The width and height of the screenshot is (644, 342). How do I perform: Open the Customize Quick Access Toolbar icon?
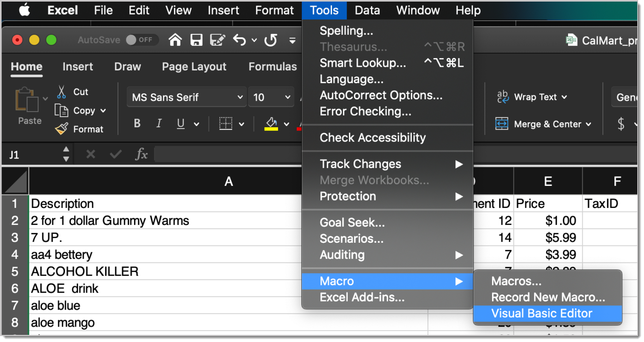pos(292,40)
